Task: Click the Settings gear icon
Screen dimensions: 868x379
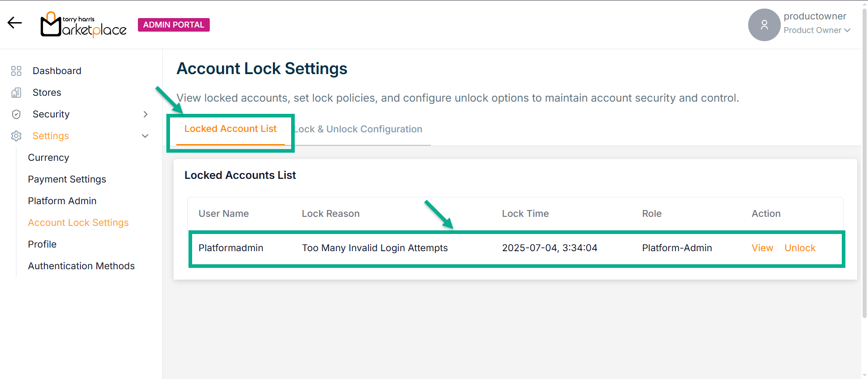Action: (16, 136)
